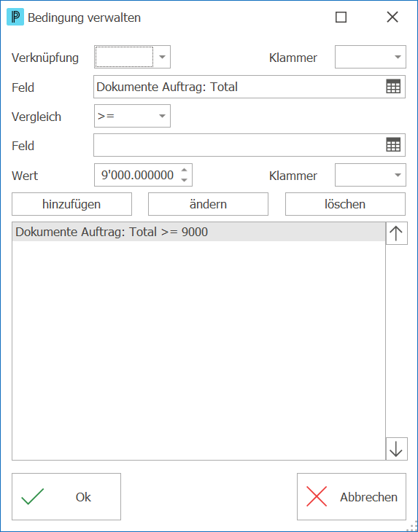Image resolution: width=418 pixels, height=532 pixels.
Task: Close the Bedingung verwalten dialog
Action: click(x=392, y=17)
